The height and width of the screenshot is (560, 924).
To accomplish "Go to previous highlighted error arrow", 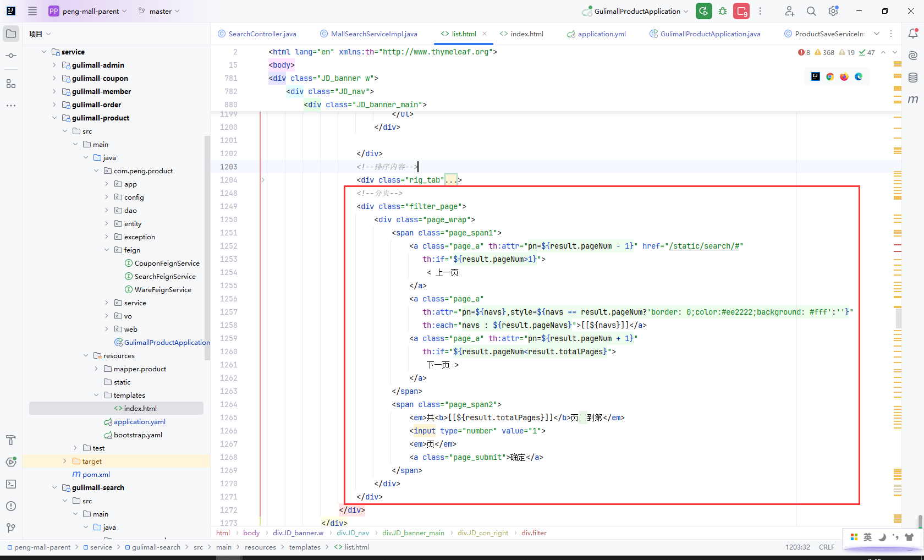I will point(883,52).
